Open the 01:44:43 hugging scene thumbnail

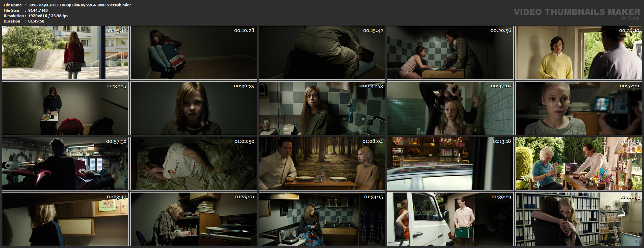(x=578, y=219)
